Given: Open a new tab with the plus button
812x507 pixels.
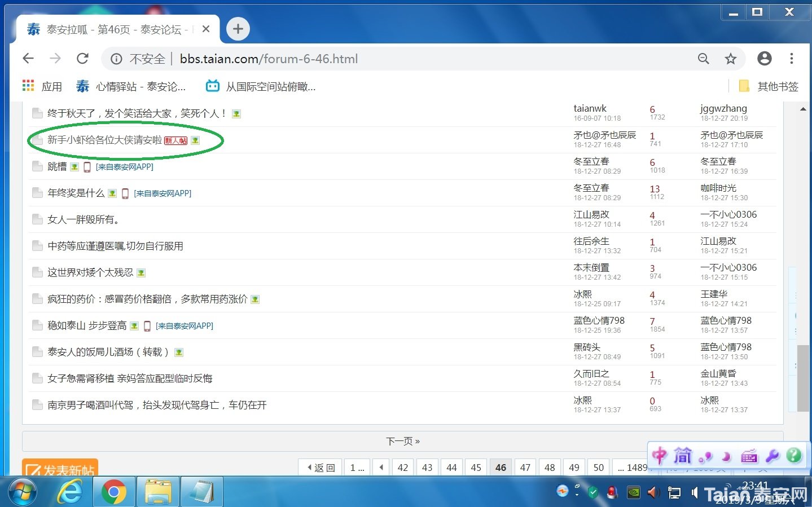Looking at the screenshot, I should click(238, 29).
